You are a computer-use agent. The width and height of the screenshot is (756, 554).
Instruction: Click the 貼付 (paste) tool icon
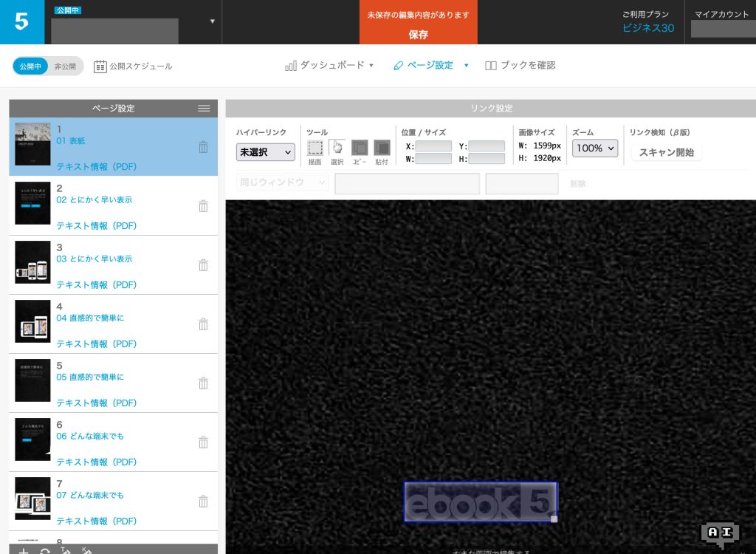click(x=382, y=148)
